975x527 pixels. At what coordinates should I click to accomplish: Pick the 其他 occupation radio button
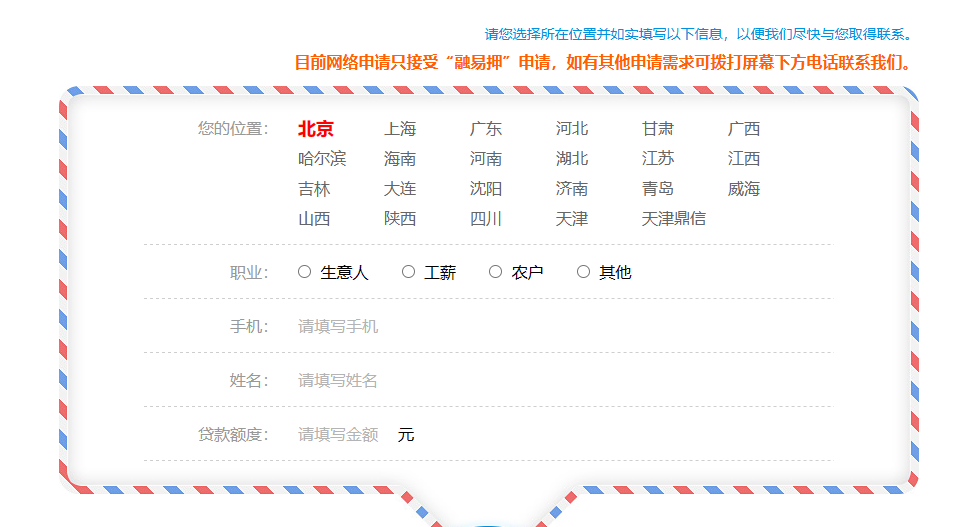(583, 272)
